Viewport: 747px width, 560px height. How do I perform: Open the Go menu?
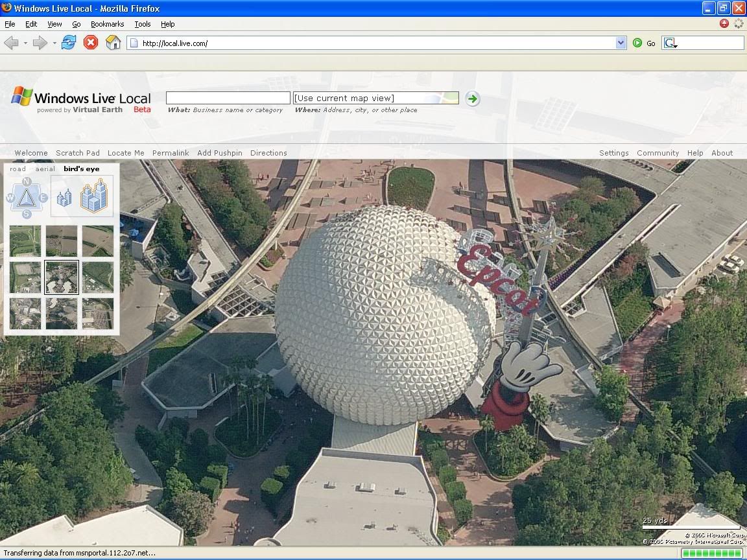(77, 24)
